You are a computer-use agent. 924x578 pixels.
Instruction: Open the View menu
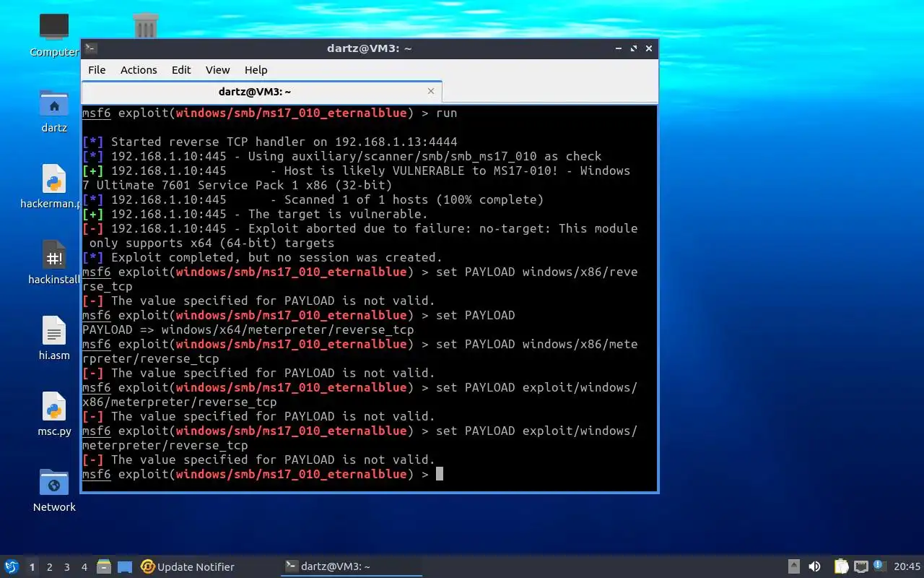tap(217, 70)
